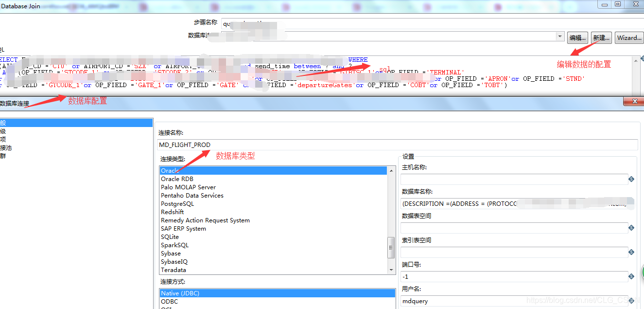Launch the Wizard... button
Screen dimensions: 644x309
tap(629, 37)
